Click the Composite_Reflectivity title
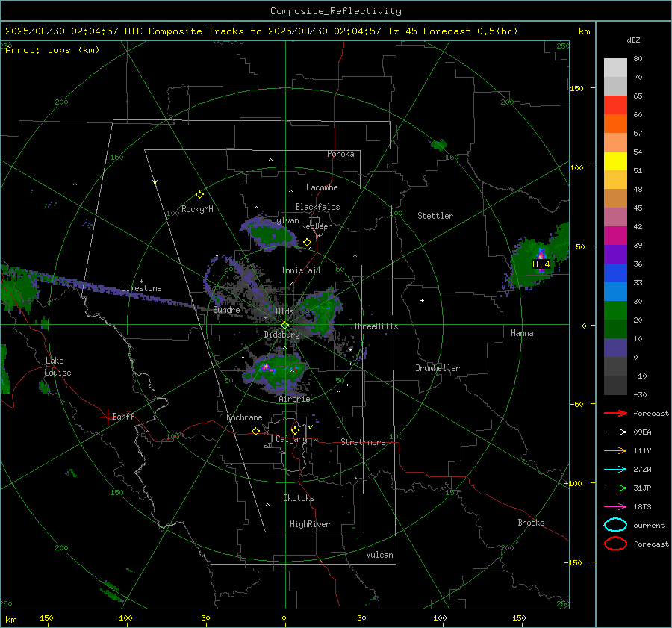This screenshot has width=672, height=628. (x=335, y=11)
